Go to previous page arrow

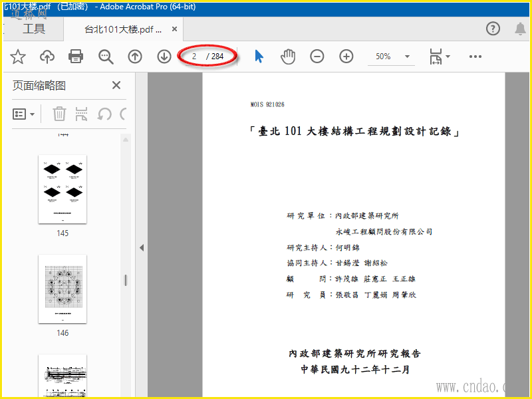[x=135, y=57]
